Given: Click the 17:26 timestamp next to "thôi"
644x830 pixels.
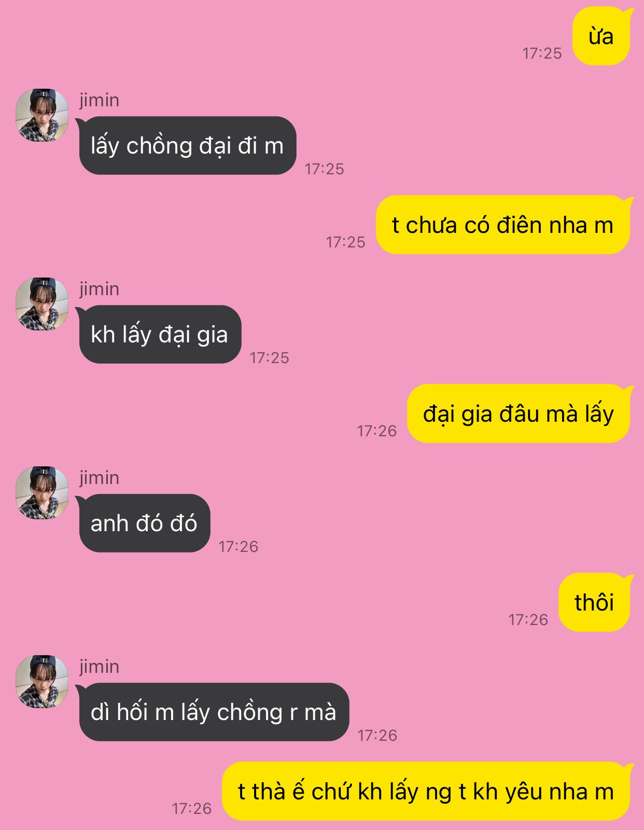Looking at the screenshot, I should [x=528, y=620].
